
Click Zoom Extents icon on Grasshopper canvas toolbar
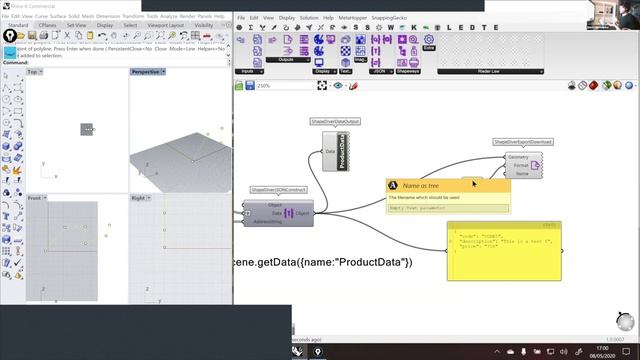click(x=322, y=86)
